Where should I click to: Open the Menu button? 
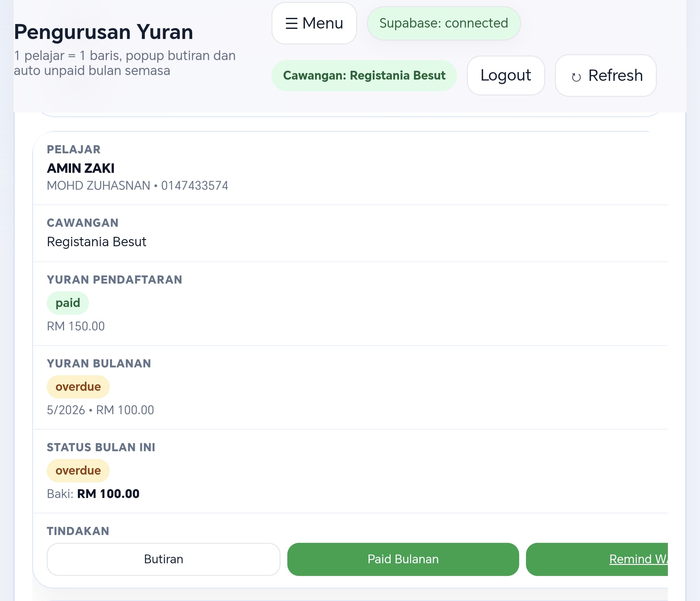314,23
